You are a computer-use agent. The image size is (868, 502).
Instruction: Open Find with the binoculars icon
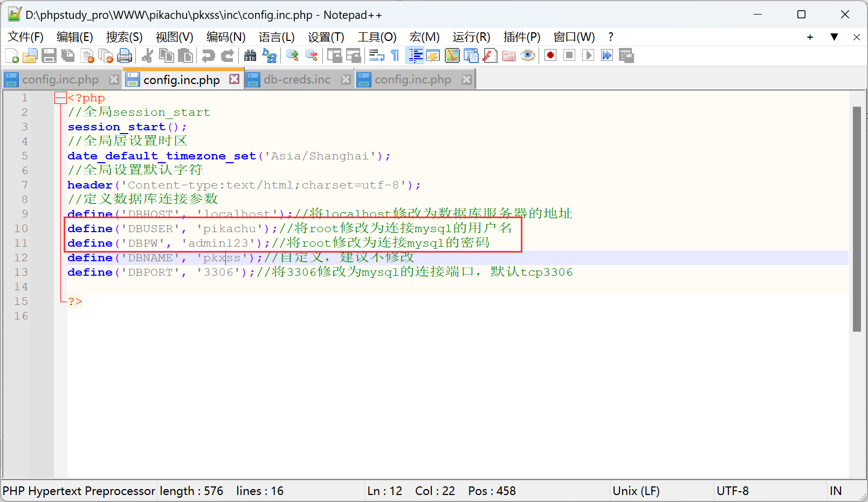coord(250,55)
